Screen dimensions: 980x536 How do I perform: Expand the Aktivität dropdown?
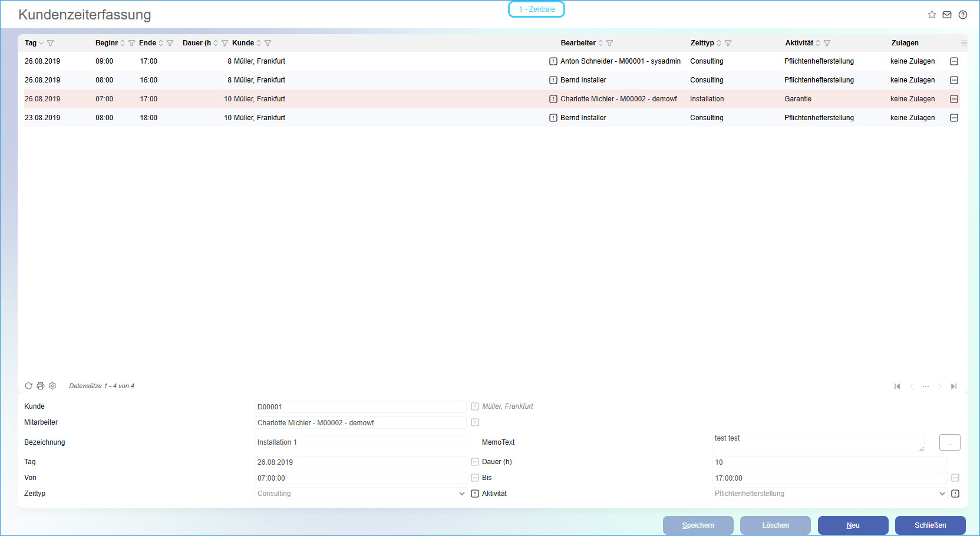942,494
